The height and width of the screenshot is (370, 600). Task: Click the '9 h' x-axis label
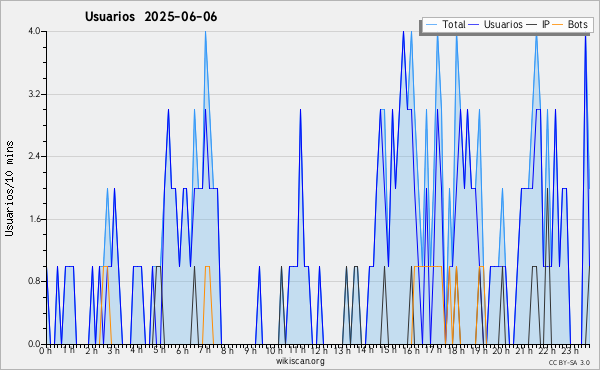pyautogui.click(x=250, y=351)
